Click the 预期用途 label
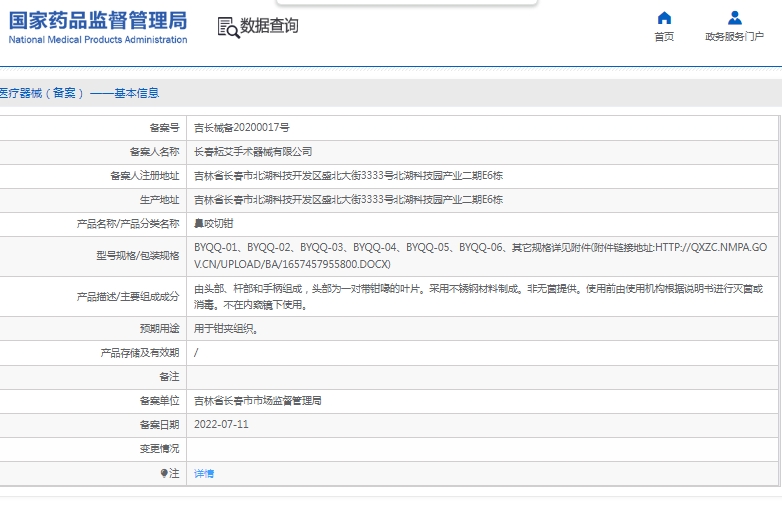 160,329
